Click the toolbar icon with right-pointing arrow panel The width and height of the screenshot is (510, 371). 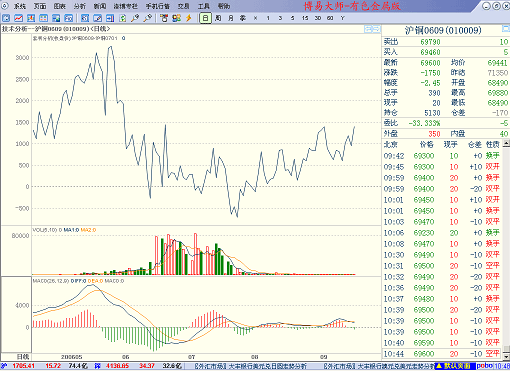110,18
